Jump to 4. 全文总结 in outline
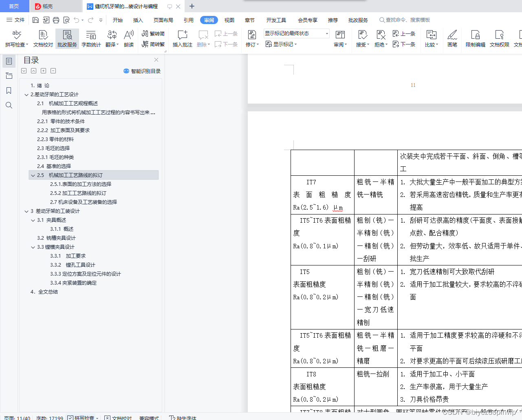The image size is (522, 420). (44, 292)
